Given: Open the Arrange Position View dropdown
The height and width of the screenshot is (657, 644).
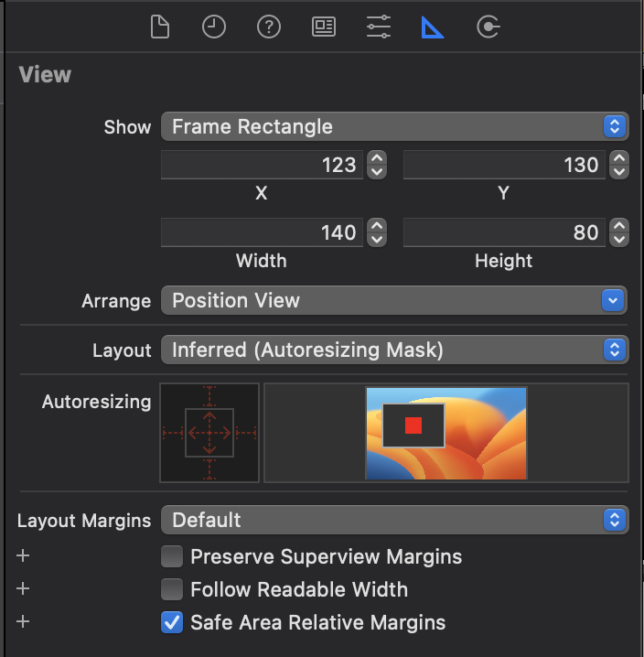Looking at the screenshot, I should click(393, 300).
